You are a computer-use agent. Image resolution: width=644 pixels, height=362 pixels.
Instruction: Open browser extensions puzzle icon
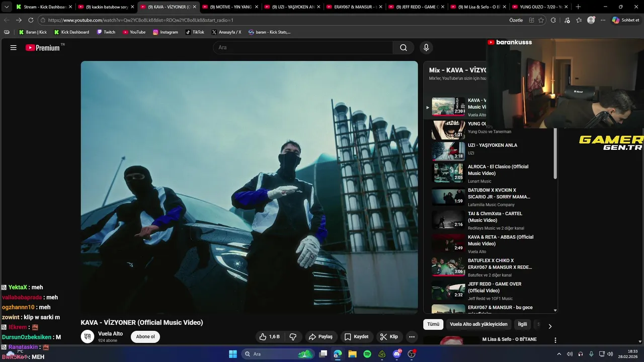pos(553,20)
